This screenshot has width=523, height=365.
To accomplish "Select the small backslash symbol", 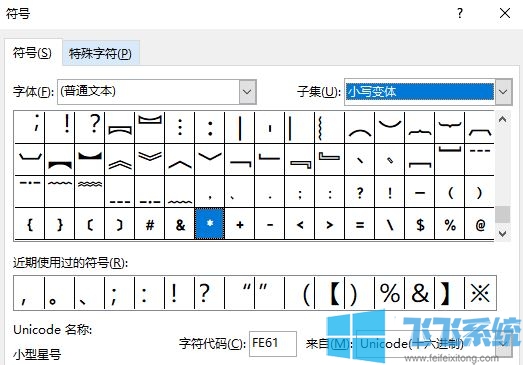I will 390,224.
